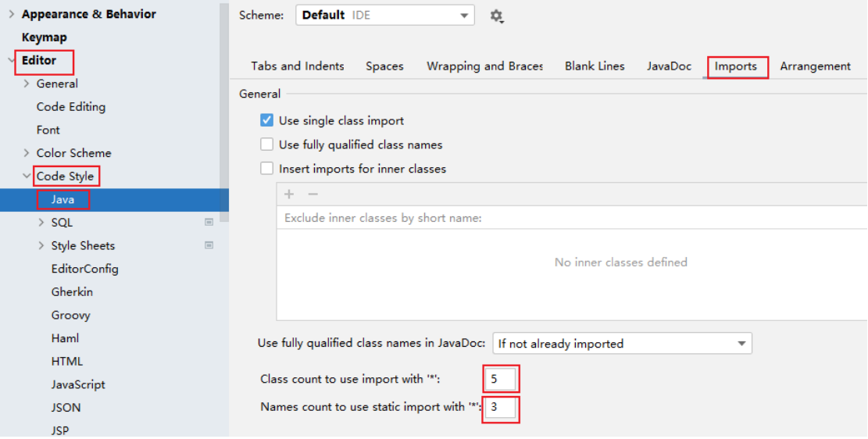
Task: Open the Scheme Default IDE dropdown
Action: pos(384,16)
